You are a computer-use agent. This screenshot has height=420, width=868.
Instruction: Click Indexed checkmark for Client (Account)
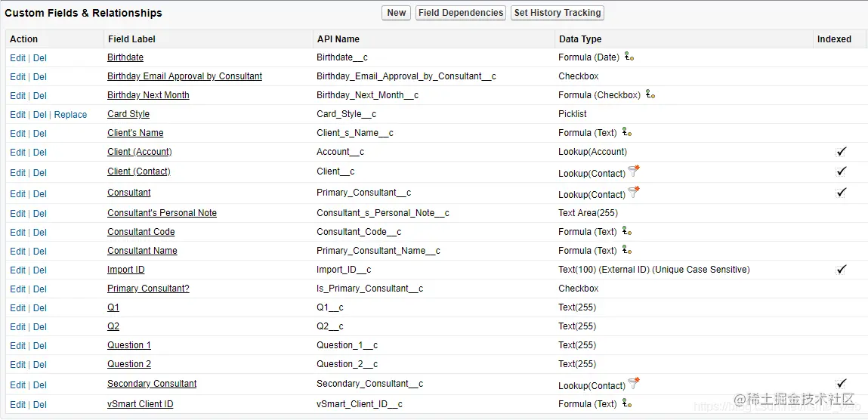click(842, 152)
